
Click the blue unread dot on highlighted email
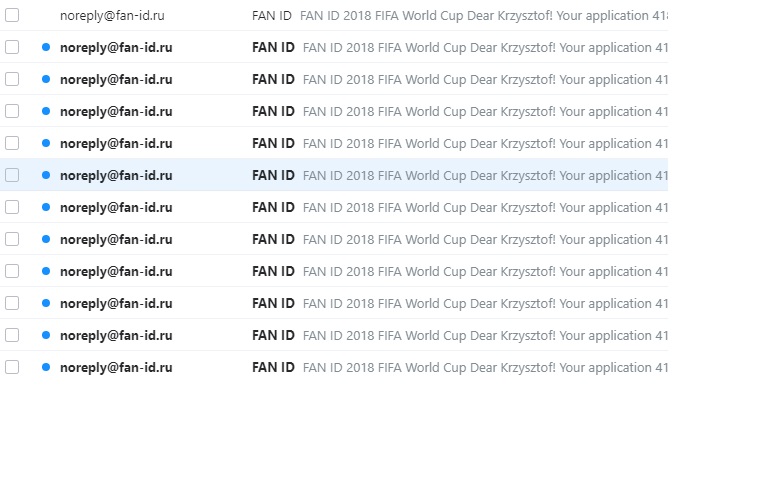click(x=46, y=175)
